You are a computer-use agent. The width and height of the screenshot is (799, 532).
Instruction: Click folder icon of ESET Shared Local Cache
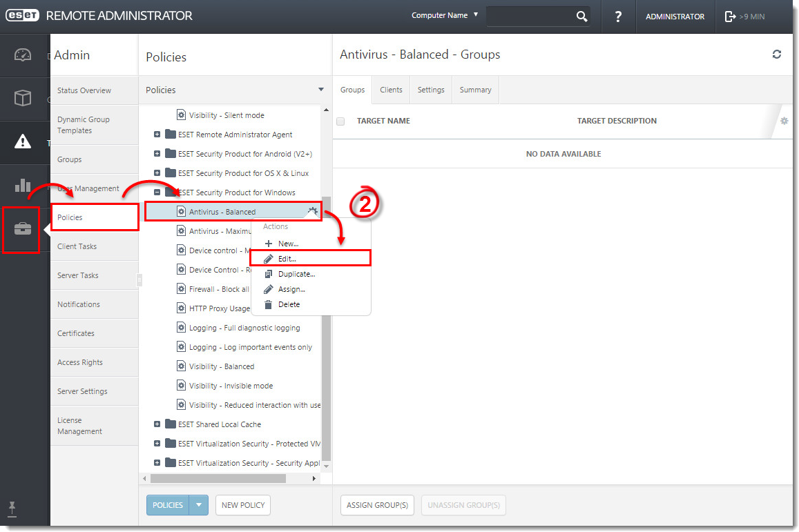(171, 424)
